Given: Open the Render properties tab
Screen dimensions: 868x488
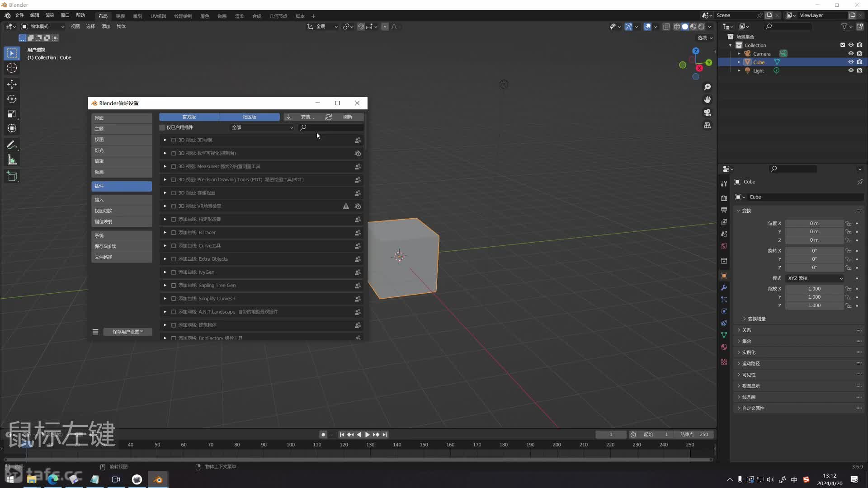Looking at the screenshot, I should point(724,198).
